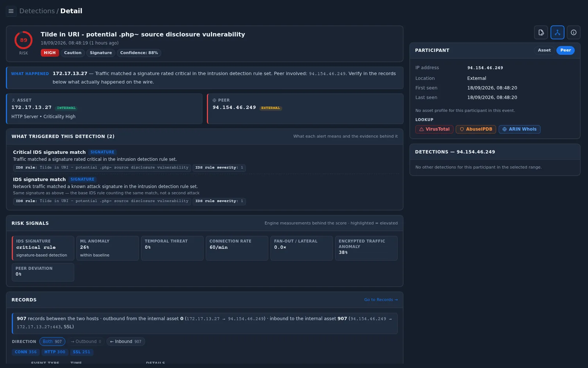The width and height of the screenshot is (588, 368).
Task: Open the info icon button
Action: tap(574, 32)
